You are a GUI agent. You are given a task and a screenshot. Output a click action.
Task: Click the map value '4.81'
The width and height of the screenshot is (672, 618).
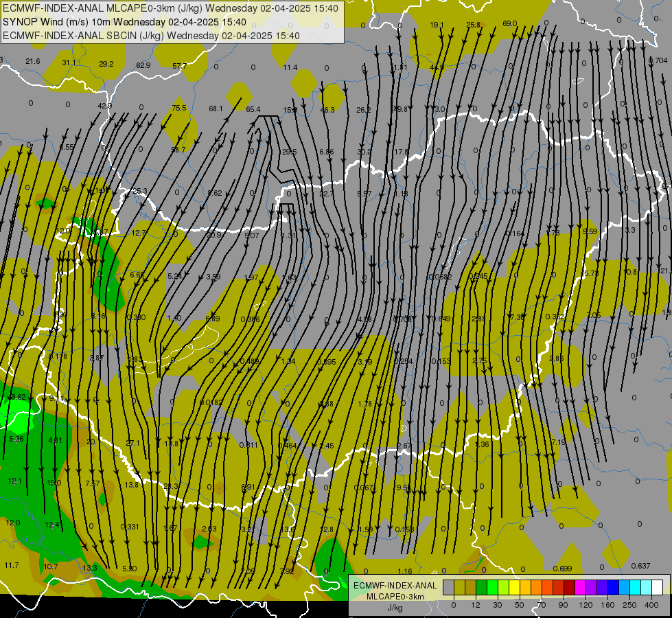point(55,440)
